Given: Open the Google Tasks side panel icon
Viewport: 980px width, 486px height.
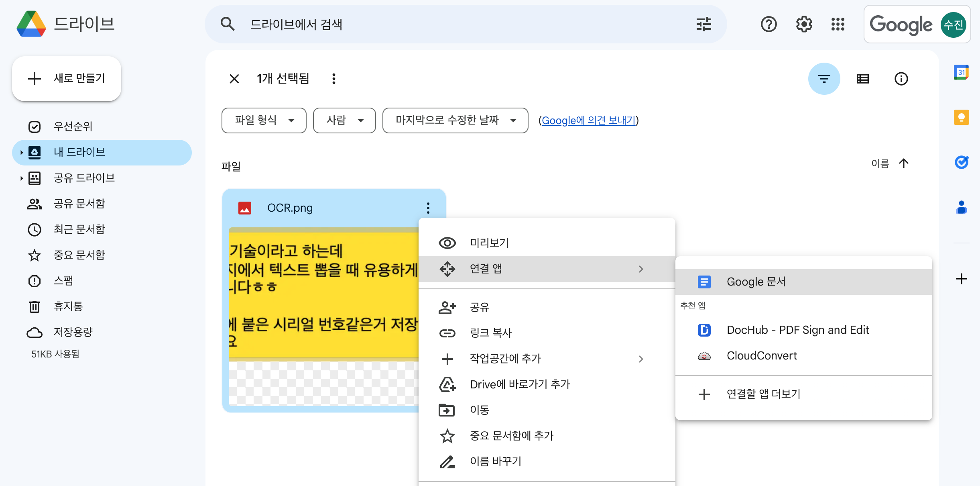Looking at the screenshot, I should coord(961,162).
